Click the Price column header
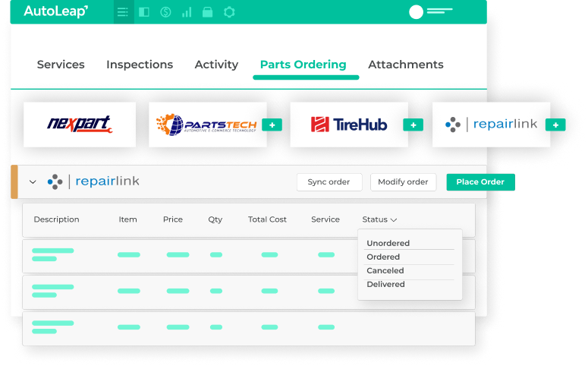This screenshot has height=366, width=588. pos(173,219)
